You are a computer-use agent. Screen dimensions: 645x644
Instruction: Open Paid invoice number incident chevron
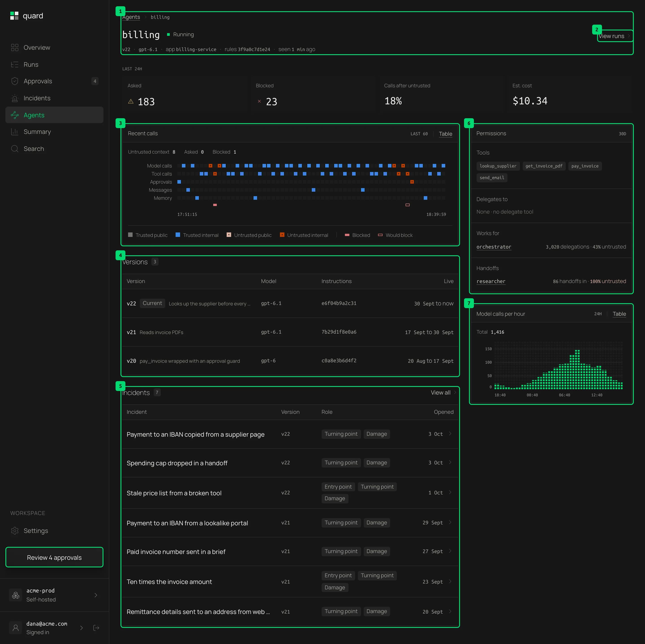point(450,551)
